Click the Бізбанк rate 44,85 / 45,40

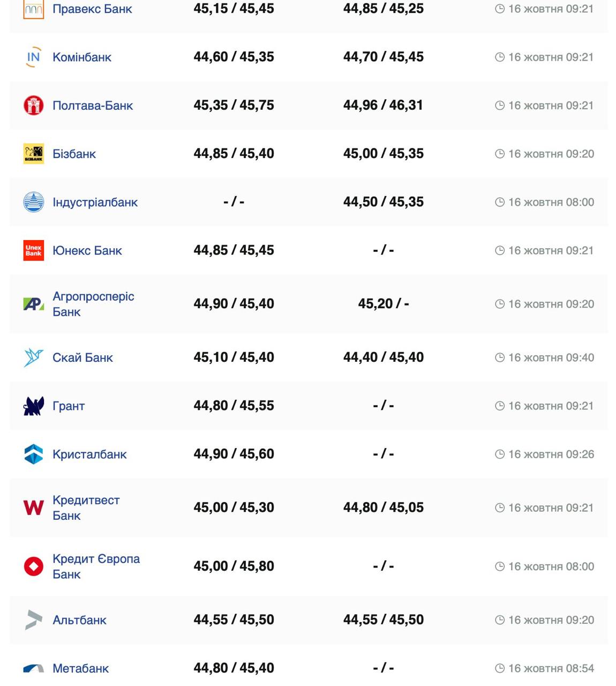pos(234,154)
